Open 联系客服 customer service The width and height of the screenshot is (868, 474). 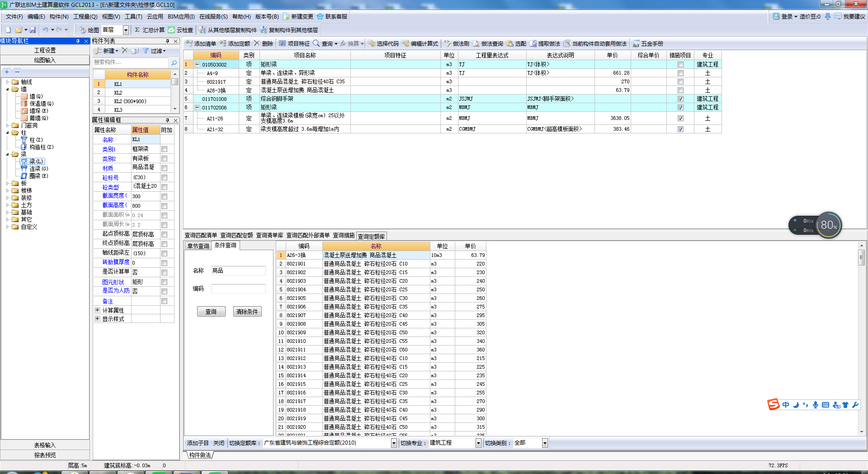pyautogui.click(x=332, y=16)
